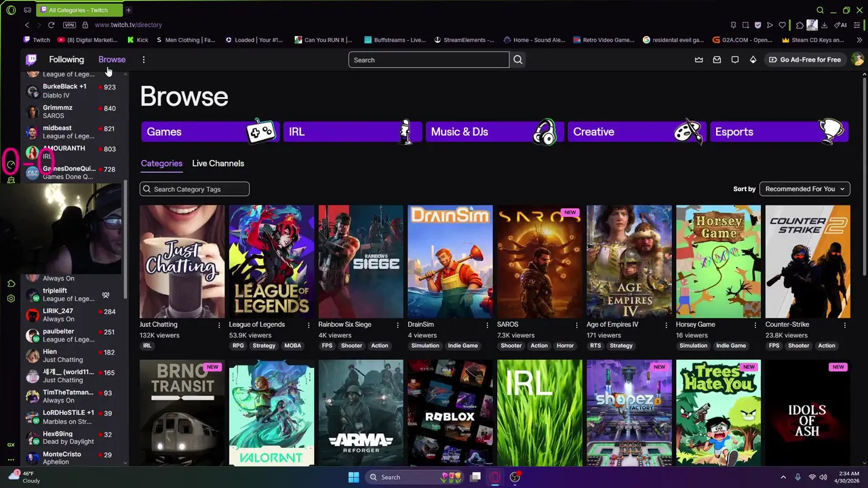Open options menu for DrainSim category
This screenshot has height=488, width=868.
point(487,325)
